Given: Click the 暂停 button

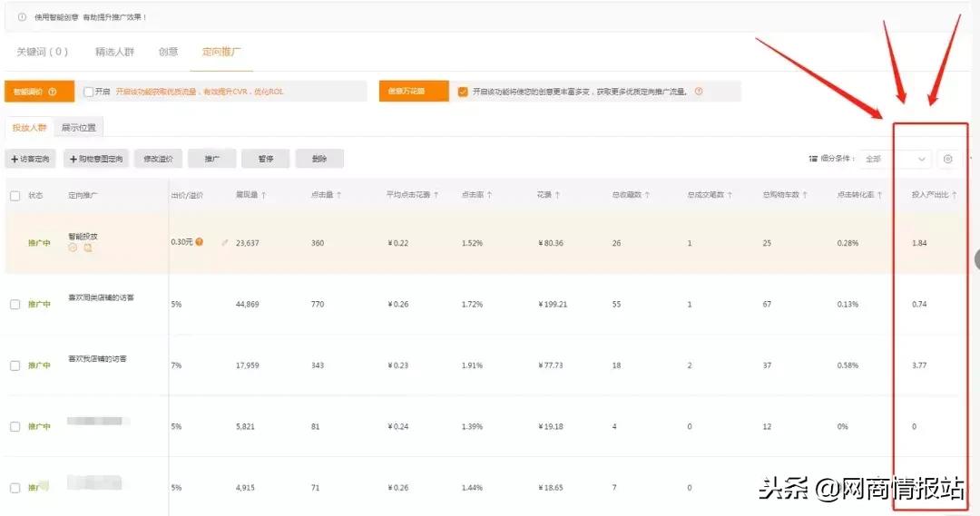Looking at the screenshot, I should click(266, 160).
